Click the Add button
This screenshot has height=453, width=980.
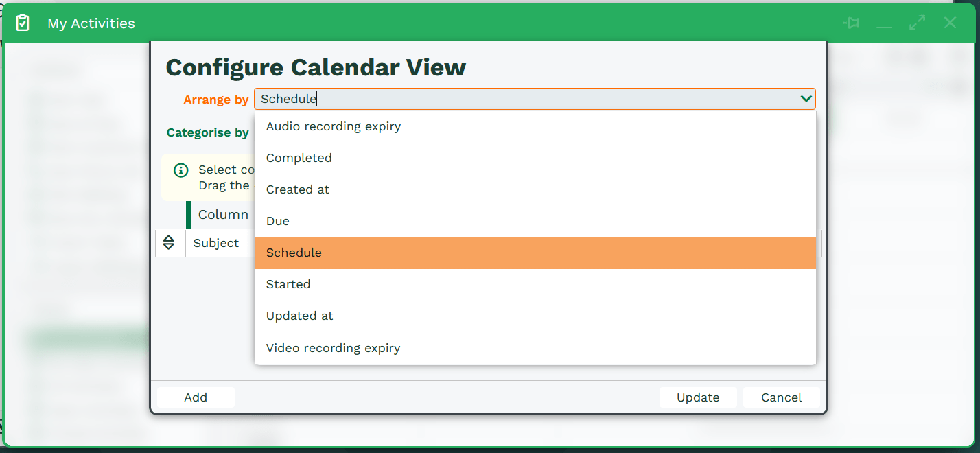196,397
